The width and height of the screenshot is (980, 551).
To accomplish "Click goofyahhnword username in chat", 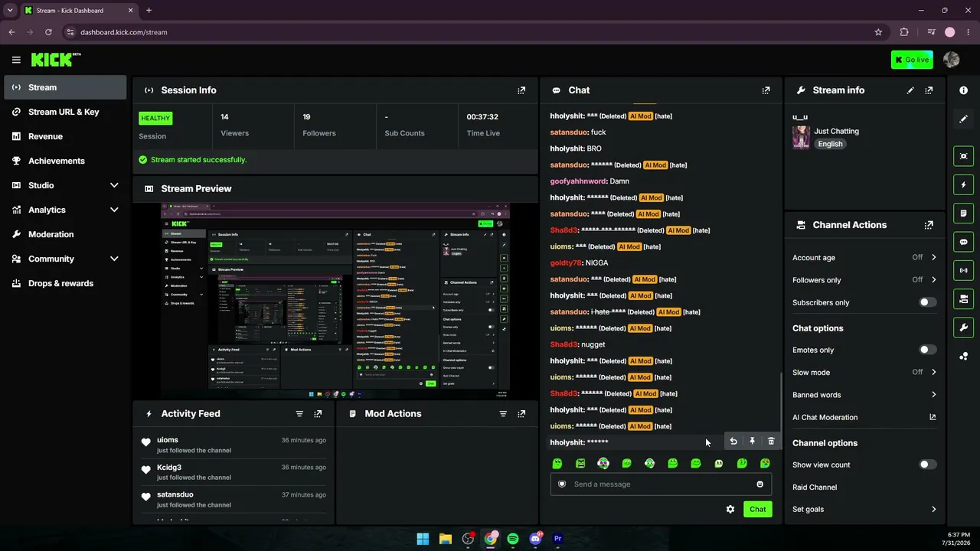I will 579,181.
